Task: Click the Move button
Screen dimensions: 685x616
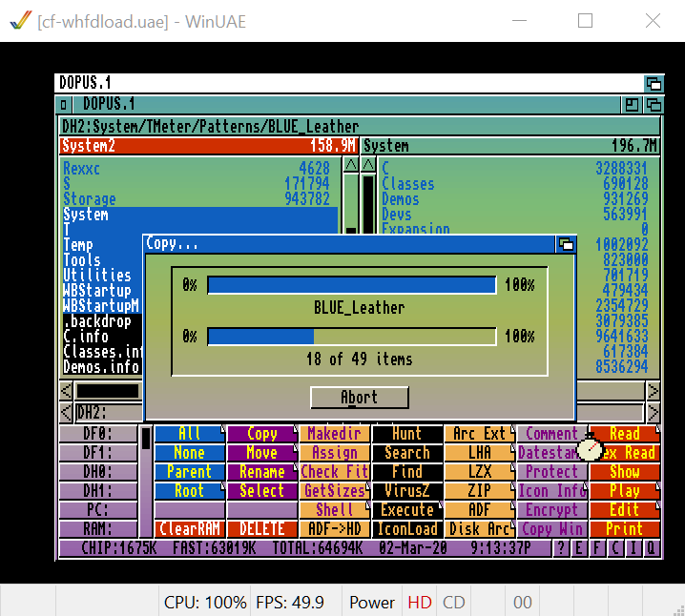Action: coord(262,453)
